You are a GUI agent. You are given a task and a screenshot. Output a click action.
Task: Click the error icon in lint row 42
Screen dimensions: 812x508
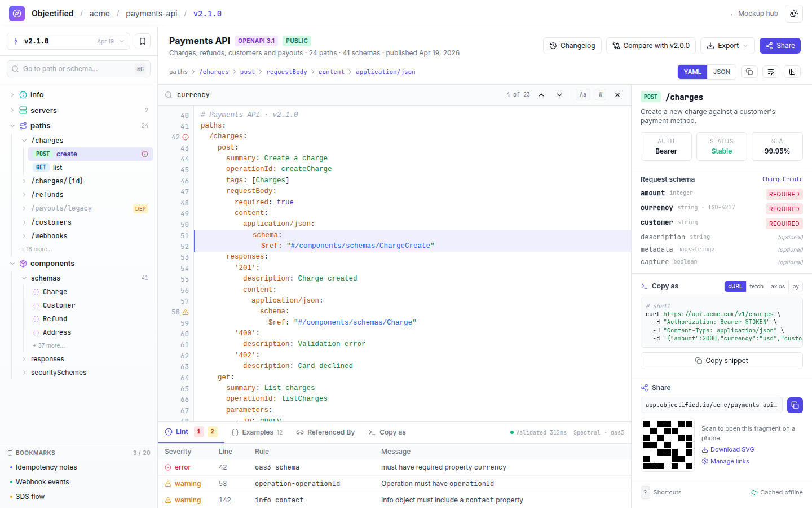(168, 467)
